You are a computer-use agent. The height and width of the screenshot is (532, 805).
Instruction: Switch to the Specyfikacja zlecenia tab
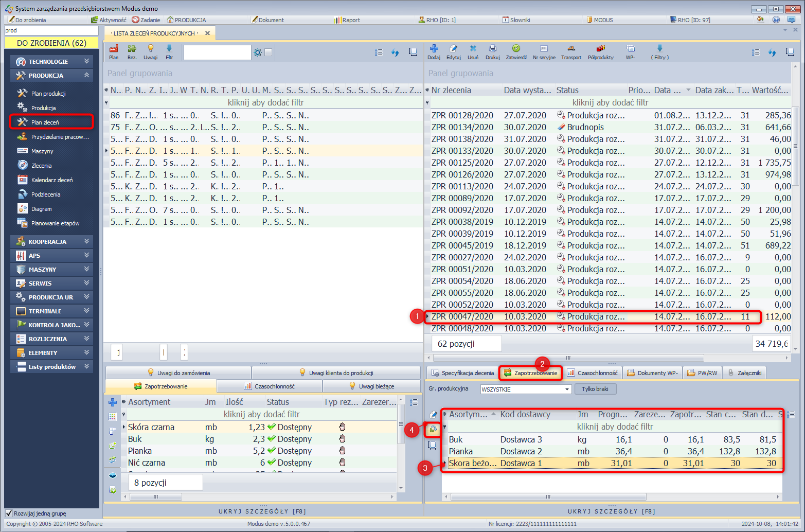coord(462,373)
